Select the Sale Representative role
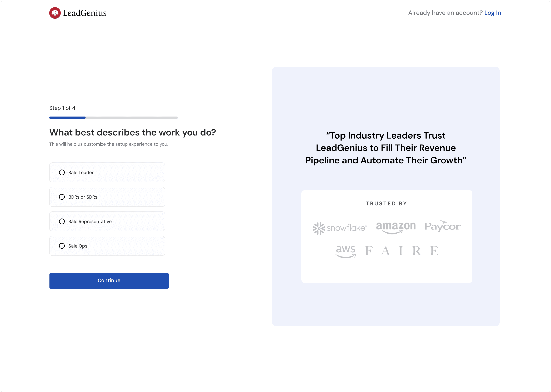Image resolution: width=551 pixels, height=392 pixels. click(62, 221)
